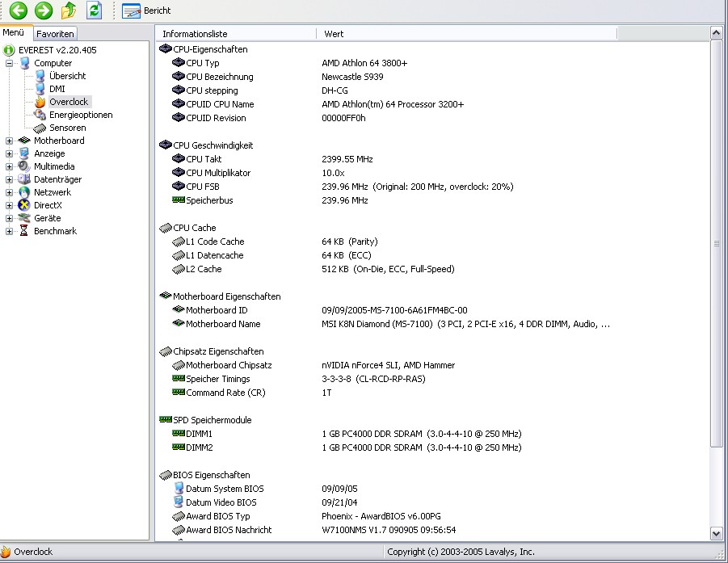Click the Datum System BIOS icon
Screen dimensions: 728x563
(x=179, y=488)
